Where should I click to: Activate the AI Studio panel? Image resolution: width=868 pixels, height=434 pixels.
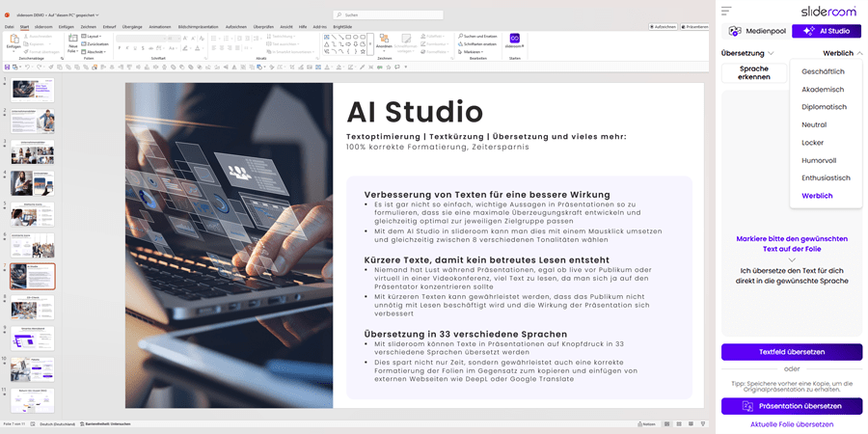click(827, 31)
